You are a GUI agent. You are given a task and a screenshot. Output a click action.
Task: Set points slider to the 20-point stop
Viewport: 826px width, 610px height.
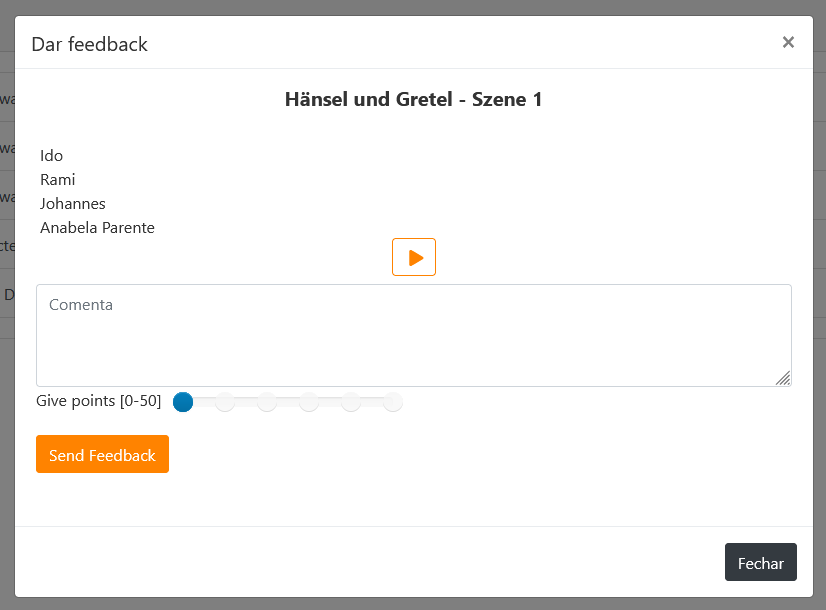267,402
